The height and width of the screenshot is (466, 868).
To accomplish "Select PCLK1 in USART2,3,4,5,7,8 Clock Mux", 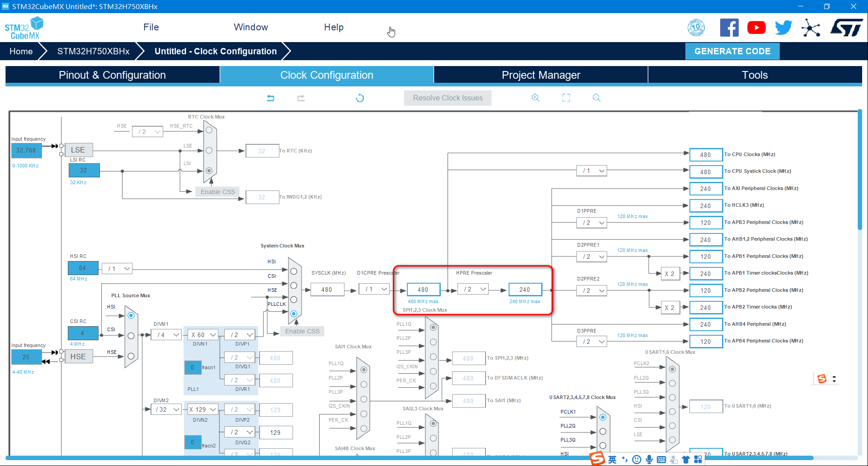I will pyautogui.click(x=603, y=417).
